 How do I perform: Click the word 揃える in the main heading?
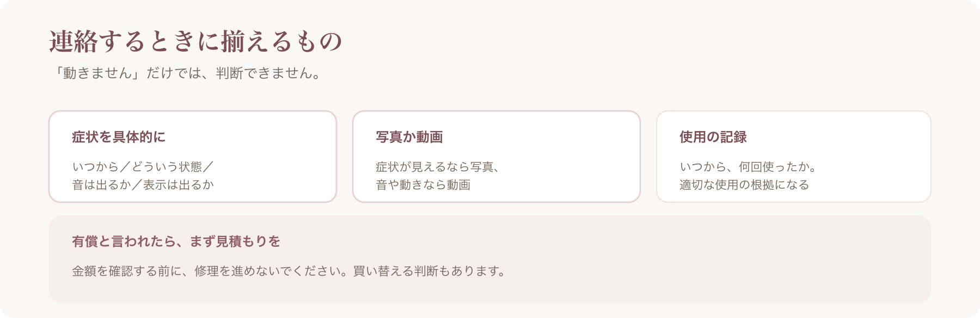click(257, 41)
